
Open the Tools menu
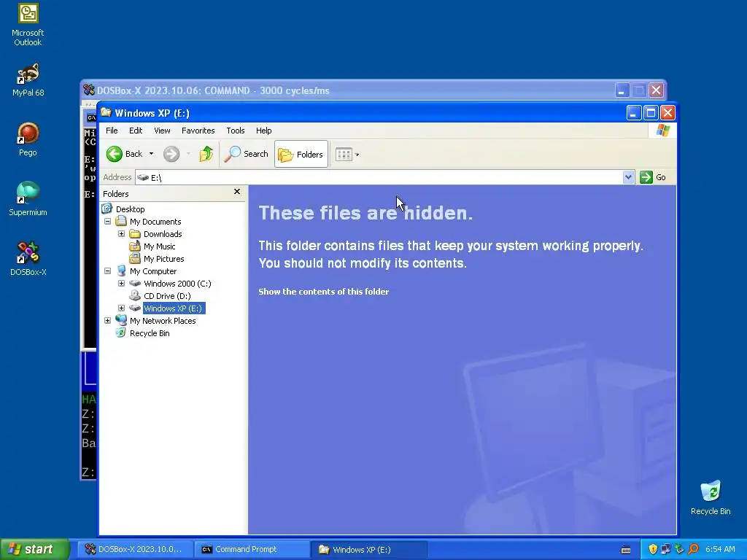coord(236,131)
